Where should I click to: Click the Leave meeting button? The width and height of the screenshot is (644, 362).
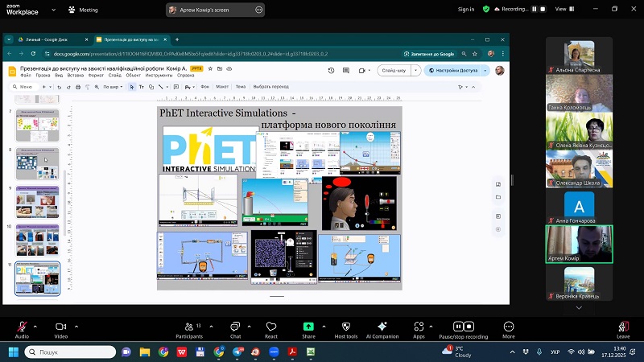point(622,326)
